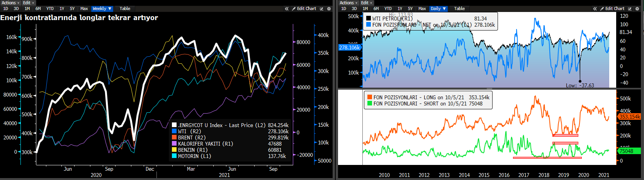
Task: Click the chart title 'Enerji kontratlarında longlar tekrar artıyor'
Action: click(79, 18)
